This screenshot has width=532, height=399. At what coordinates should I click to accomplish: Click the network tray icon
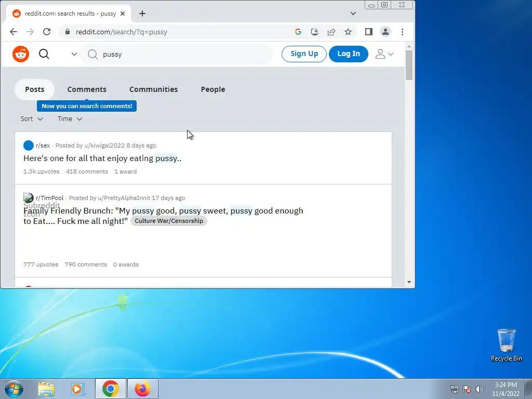click(454, 389)
